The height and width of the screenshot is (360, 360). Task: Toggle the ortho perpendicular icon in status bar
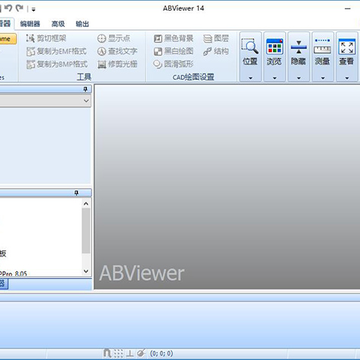(130, 353)
